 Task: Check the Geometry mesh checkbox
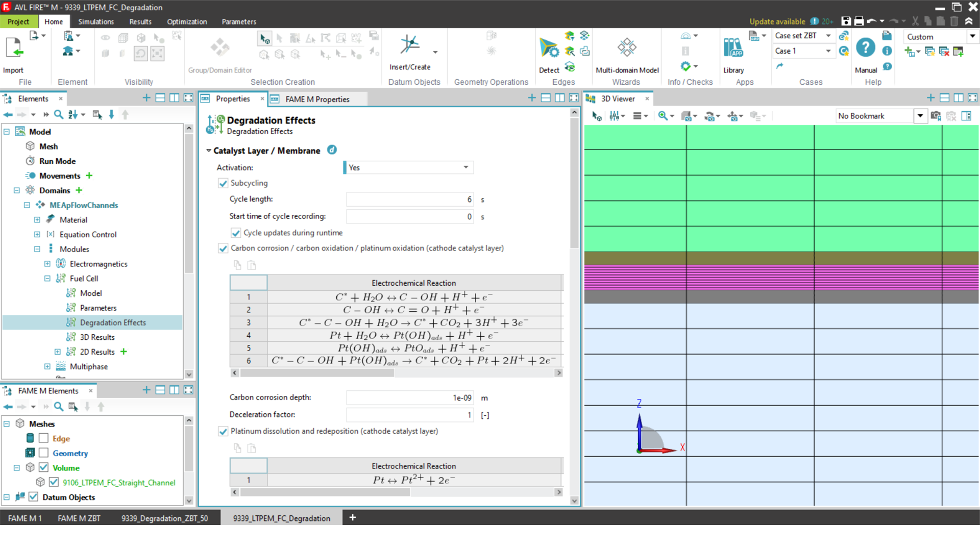[44, 453]
